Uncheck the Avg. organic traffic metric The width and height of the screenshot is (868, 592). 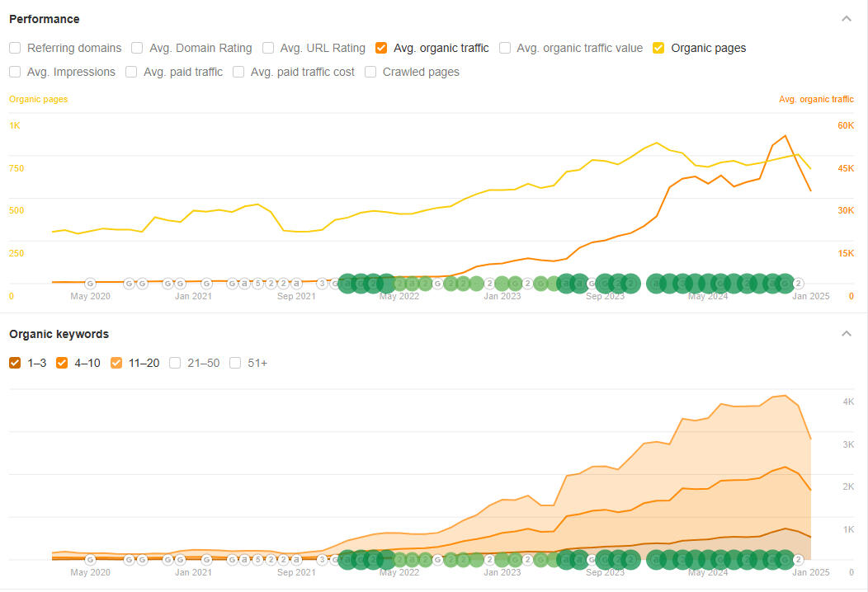click(x=381, y=48)
